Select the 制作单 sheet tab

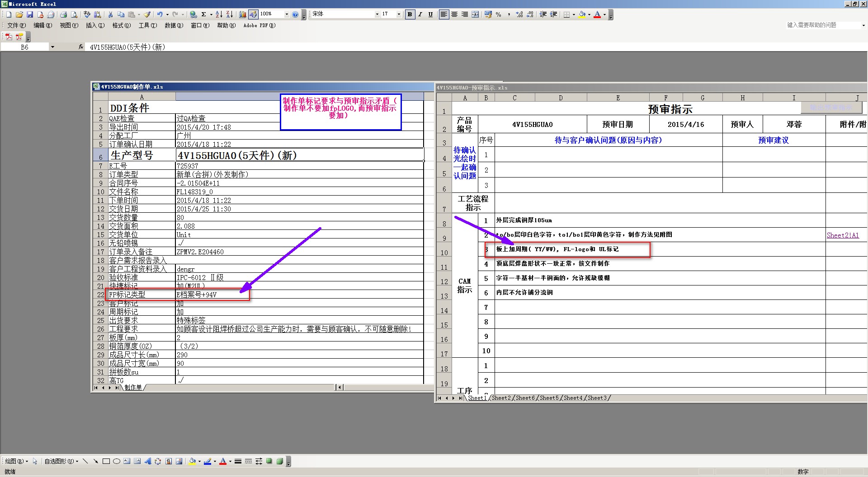point(133,388)
